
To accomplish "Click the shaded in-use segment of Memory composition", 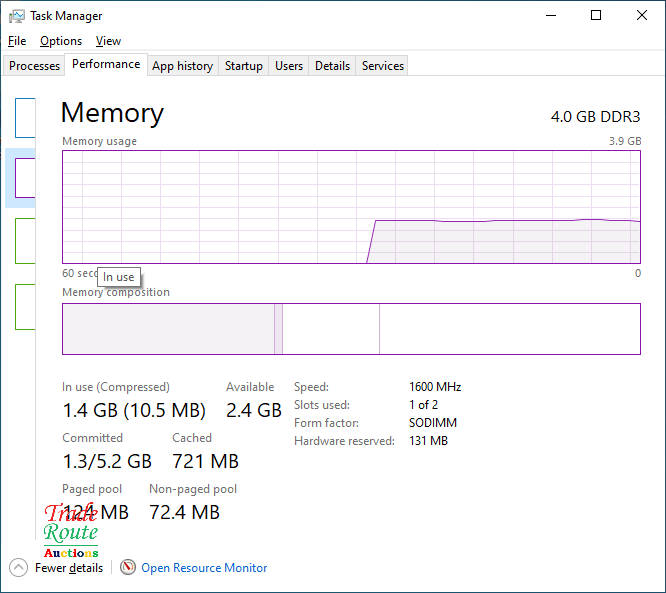I will click(x=168, y=329).
